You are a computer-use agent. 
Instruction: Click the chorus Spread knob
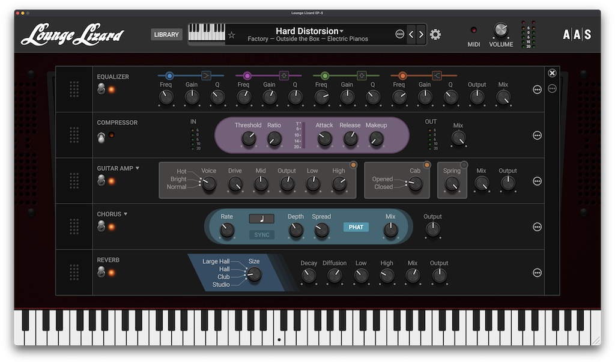tap(321, 230)
